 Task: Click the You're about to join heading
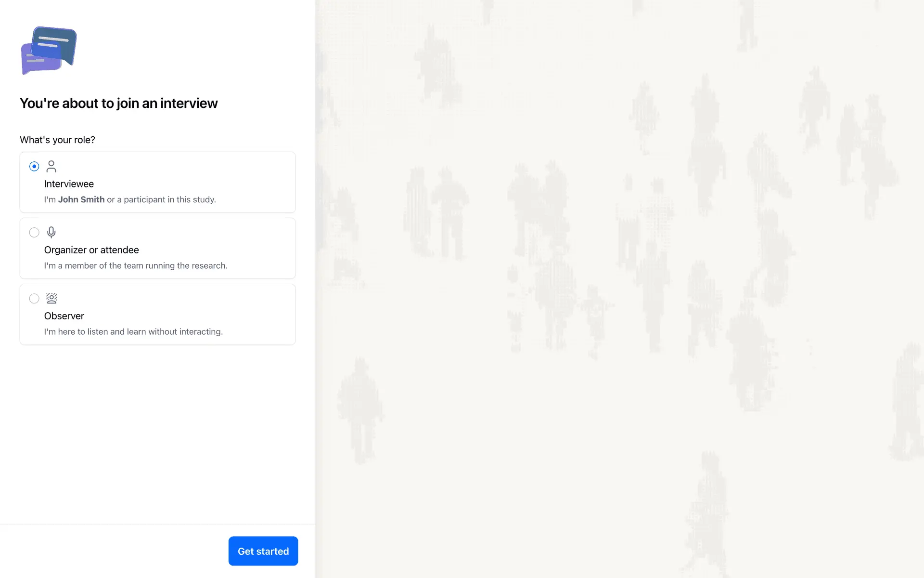pyautogui.click(x=118, y=103)
